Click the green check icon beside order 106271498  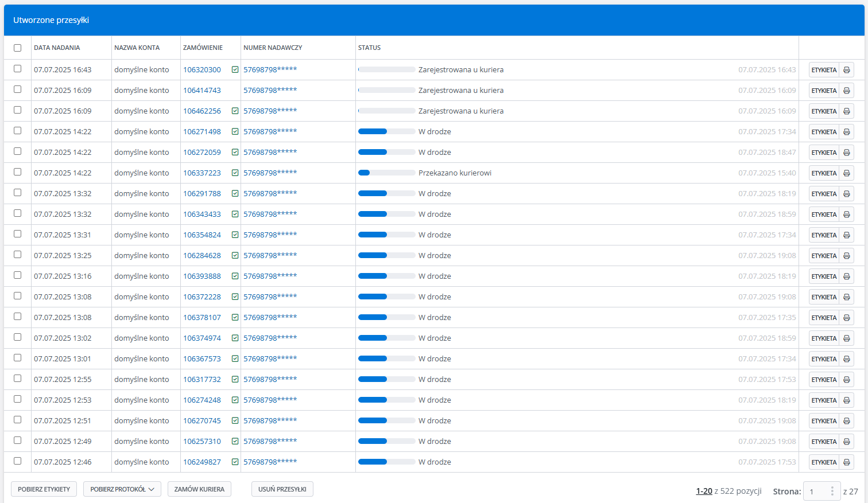(x=235, y=132)
